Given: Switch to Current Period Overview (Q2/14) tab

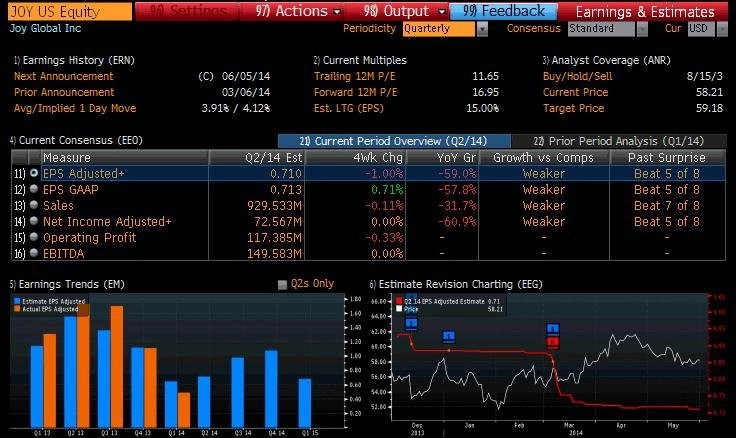Looking at the screenshot, I should coord(394,141).
